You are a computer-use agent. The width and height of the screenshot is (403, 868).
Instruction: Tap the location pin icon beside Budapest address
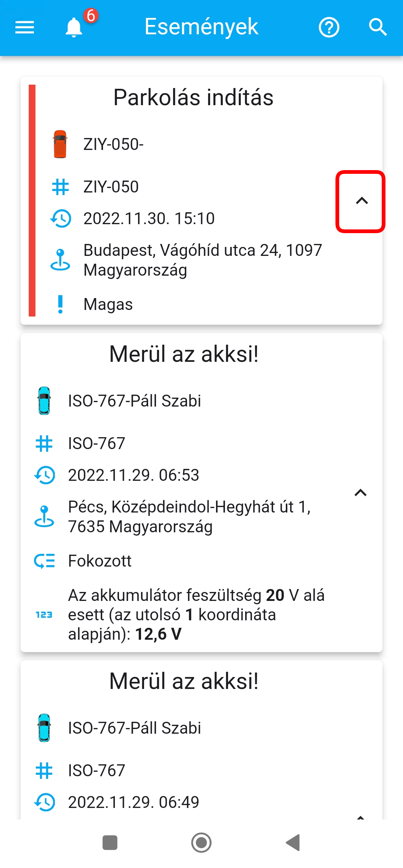[60, 260]
